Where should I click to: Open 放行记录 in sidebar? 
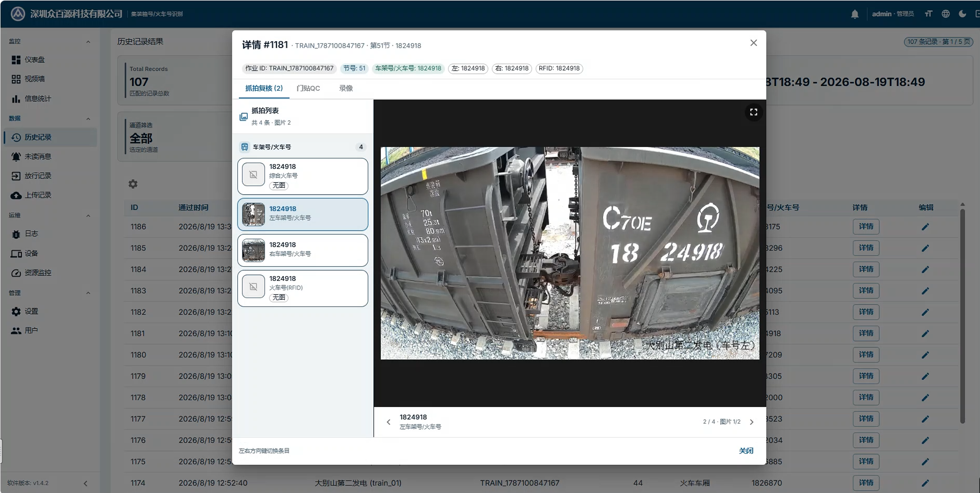[x=50, y=176]
